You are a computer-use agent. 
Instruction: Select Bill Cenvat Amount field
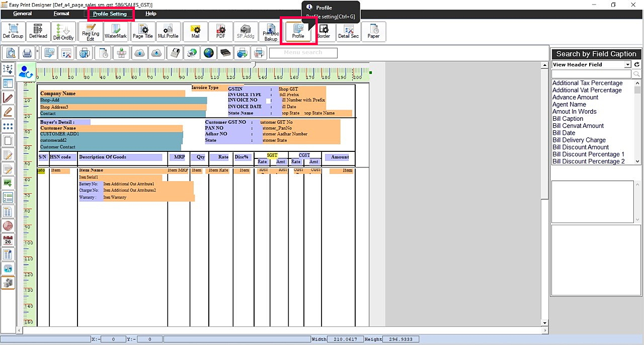coord(578,126)
